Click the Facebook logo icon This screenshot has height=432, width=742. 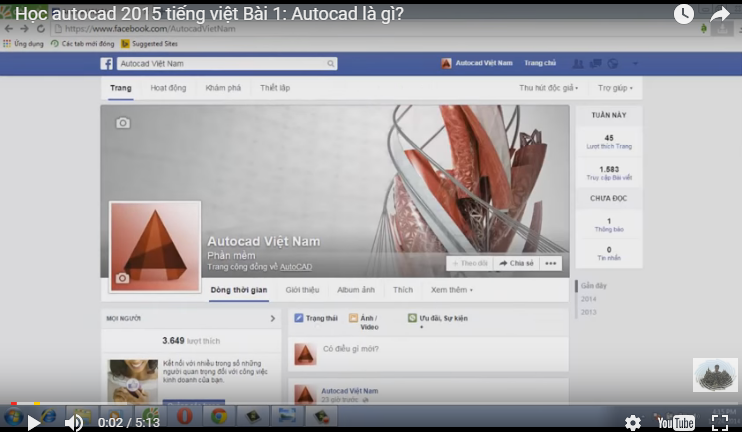pyautogui.click(x=106, y=63)
